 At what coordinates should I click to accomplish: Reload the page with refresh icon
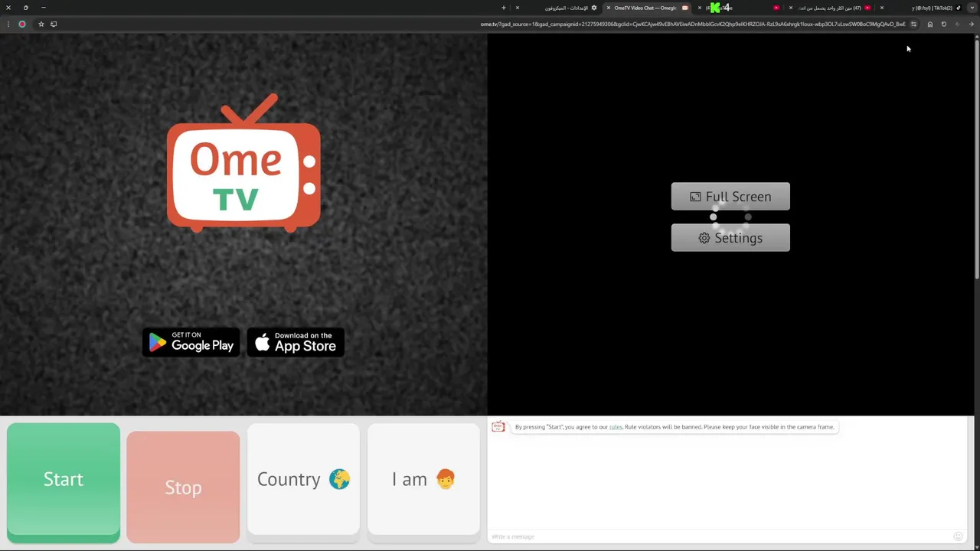(943, 24)
